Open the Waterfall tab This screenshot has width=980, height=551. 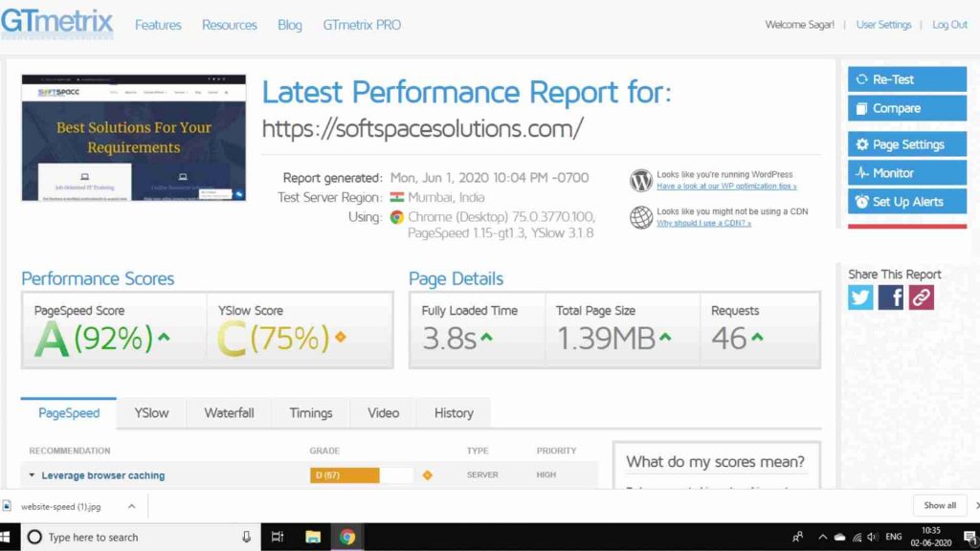tap(229, 413)
